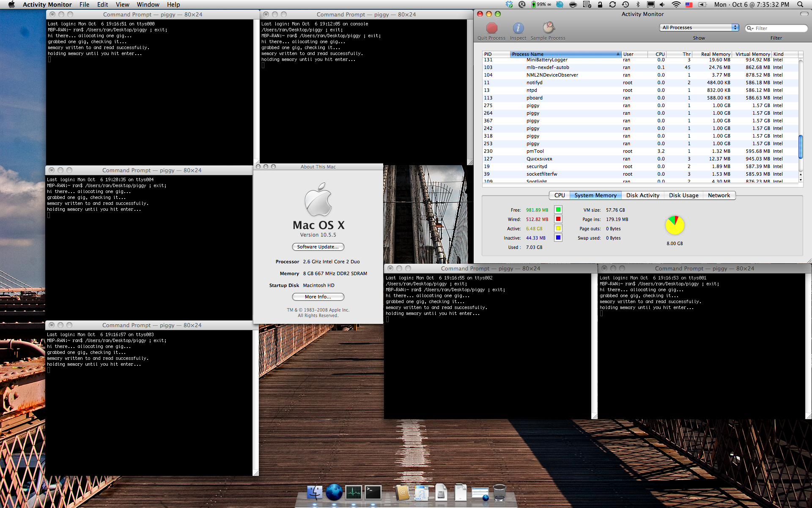Click the Time Machine menu bar icon
The width and height of the screenshot is (812, 508).
[x=625, y=5]
